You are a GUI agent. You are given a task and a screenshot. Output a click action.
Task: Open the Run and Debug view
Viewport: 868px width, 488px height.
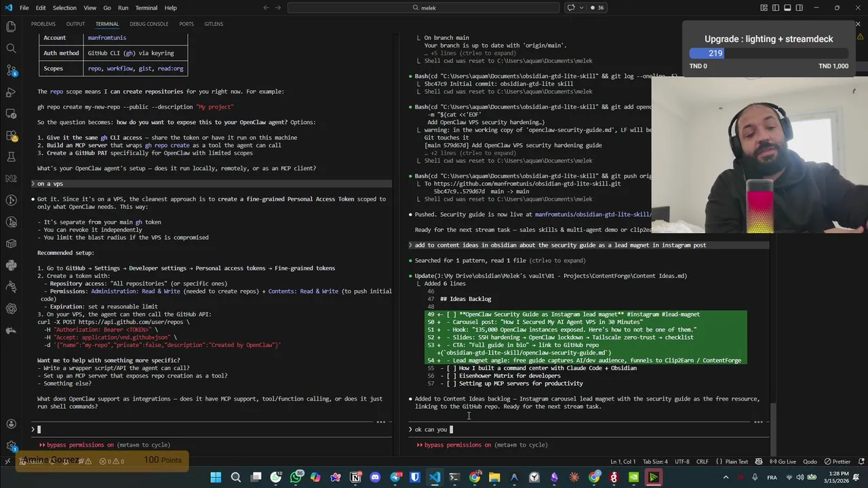(11, 91)
